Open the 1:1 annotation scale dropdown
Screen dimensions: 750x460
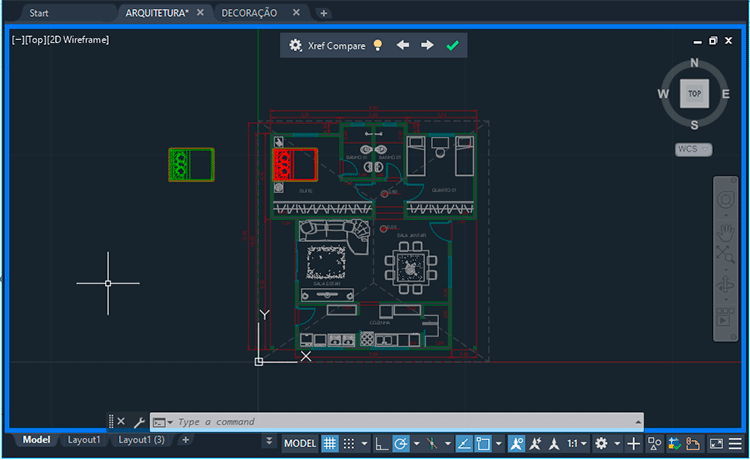click(576, 444)
